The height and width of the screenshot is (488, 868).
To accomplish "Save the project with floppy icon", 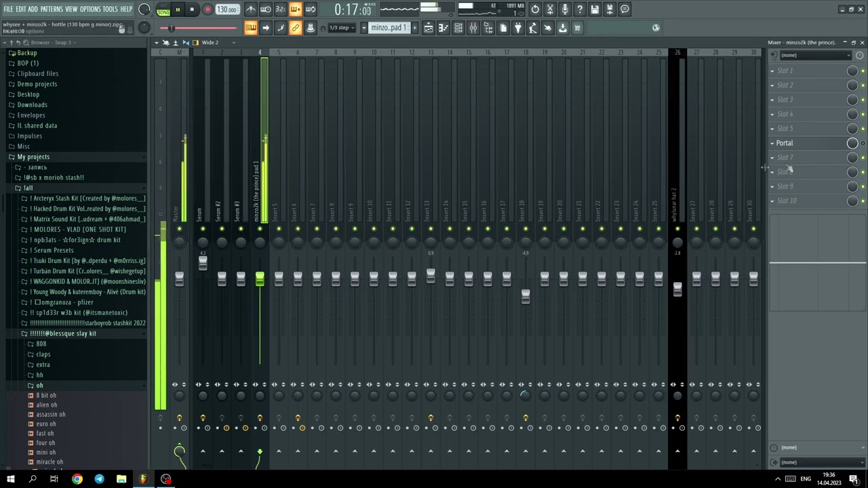I will (x=595, y=9).
